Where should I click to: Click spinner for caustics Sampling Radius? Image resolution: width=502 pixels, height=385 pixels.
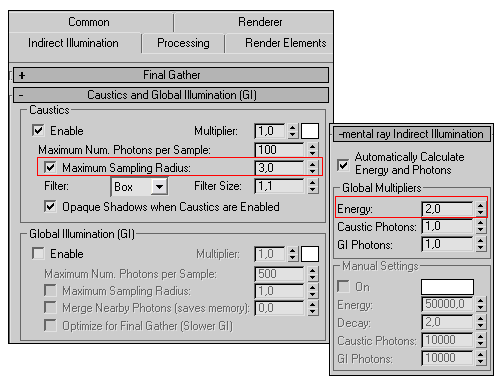click(312, 168)
